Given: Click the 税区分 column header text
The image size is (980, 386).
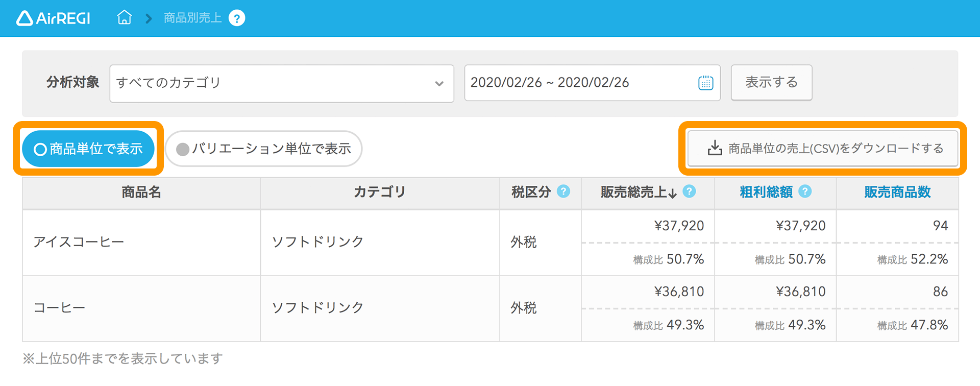Looking at the screenshot, I should coord(531,192).
